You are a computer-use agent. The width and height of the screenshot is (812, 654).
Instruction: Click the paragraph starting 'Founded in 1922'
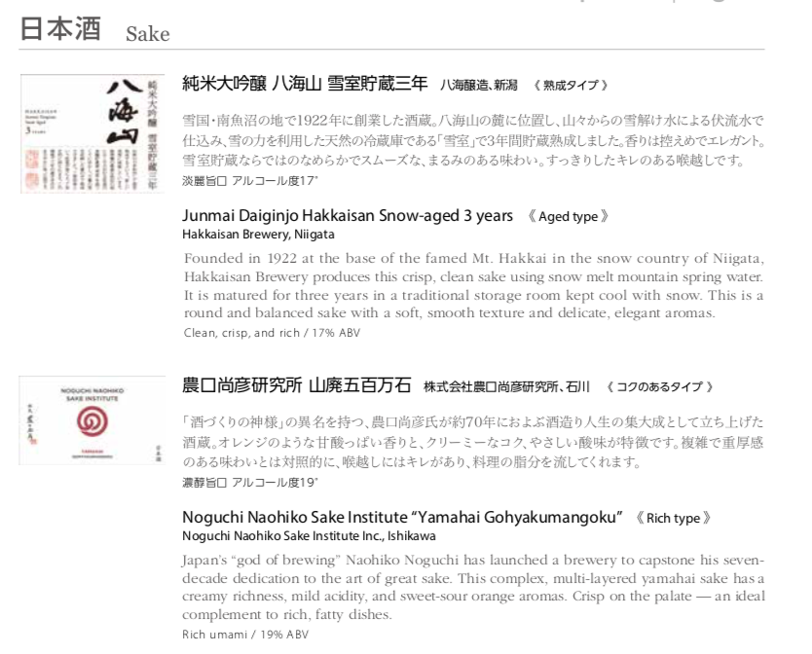coord(473,285)
